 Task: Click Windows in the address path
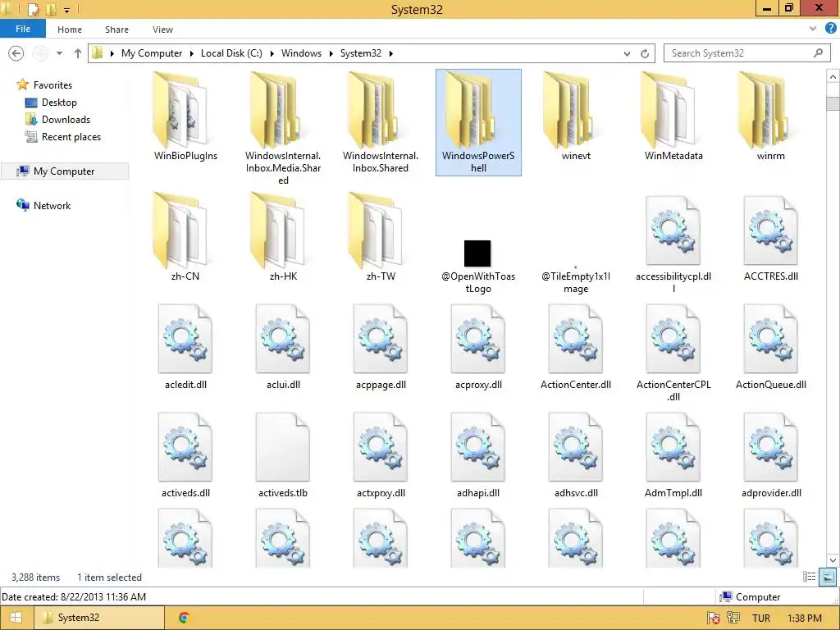[301, 53]
